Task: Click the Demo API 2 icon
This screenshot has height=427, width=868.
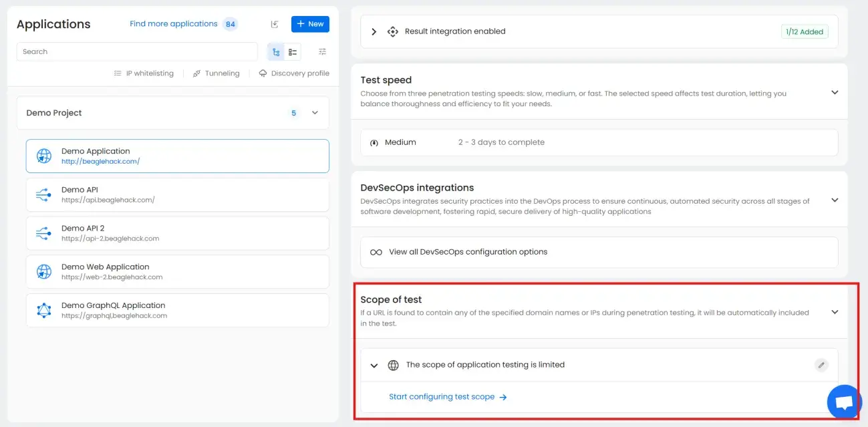Action: click(43, 233)
